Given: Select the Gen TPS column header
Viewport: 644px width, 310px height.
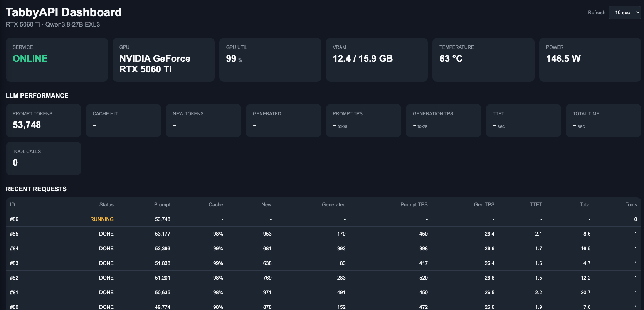Looking at the screenshot, I should click(484, 205).
